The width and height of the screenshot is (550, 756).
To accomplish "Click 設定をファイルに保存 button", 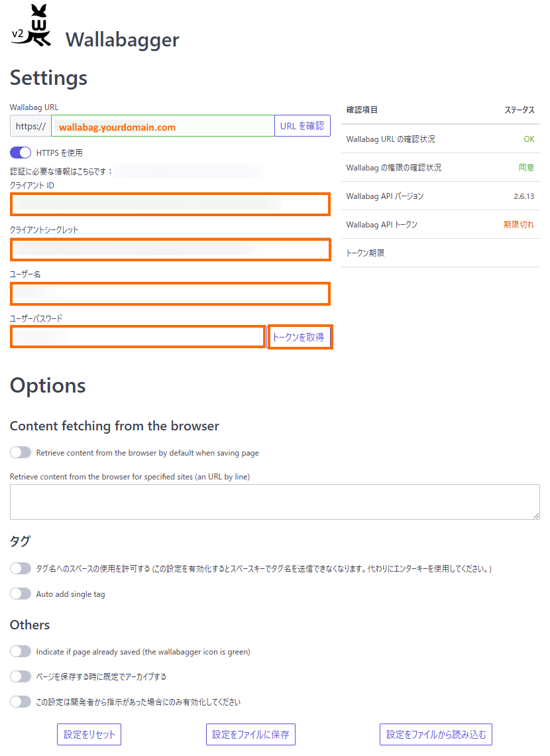I will click(250, 734).
